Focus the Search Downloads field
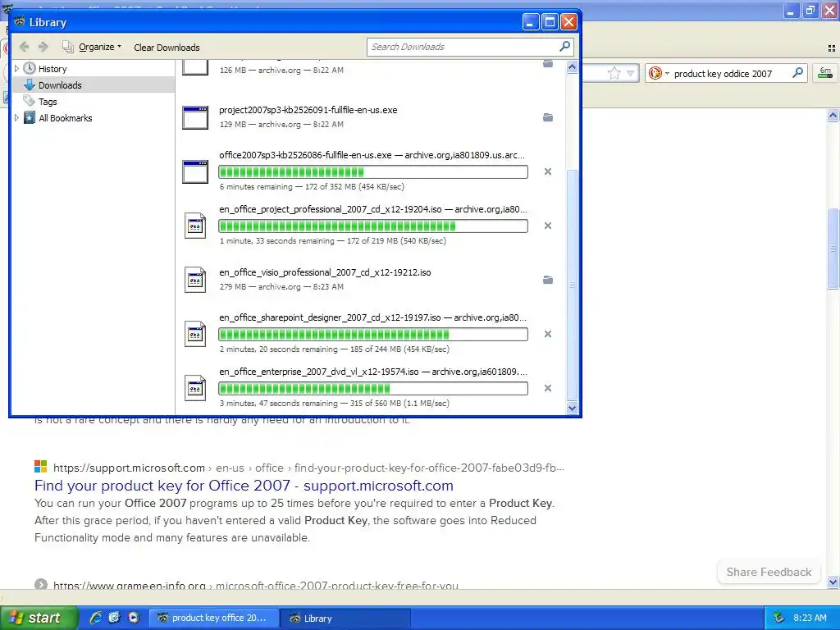Image resolution: width=840 pixels, height=630 pixels. click(x=463, y=47)
